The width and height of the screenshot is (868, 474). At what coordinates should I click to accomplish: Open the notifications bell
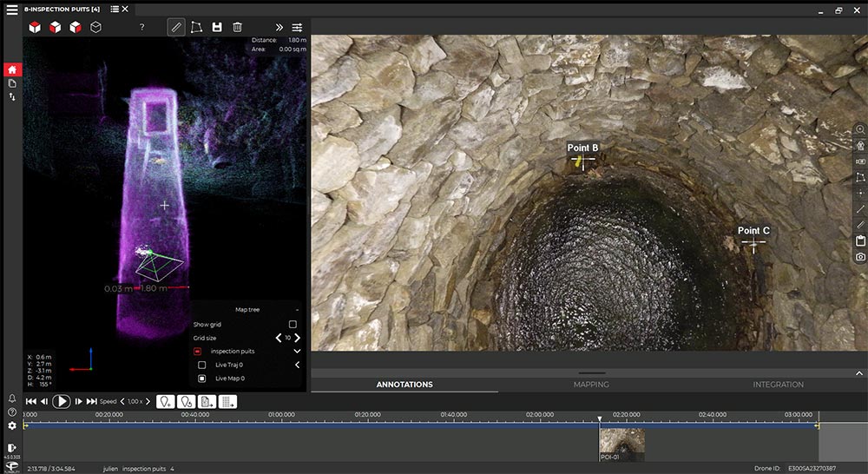coord(12,398)
